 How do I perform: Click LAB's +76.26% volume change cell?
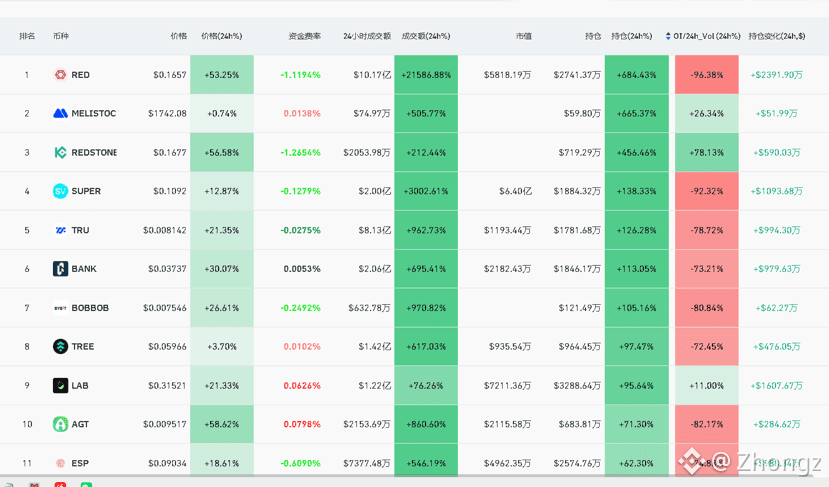(x=426, y=385)
